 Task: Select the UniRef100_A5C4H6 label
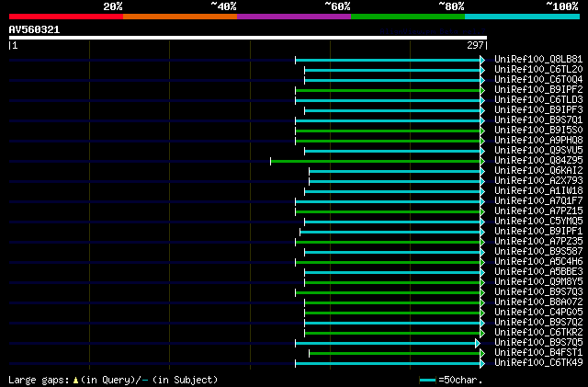[x=538, y=262]
